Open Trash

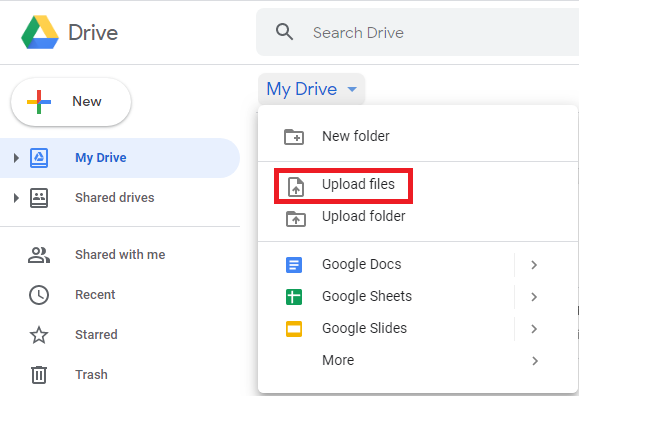tap(120, 375)
